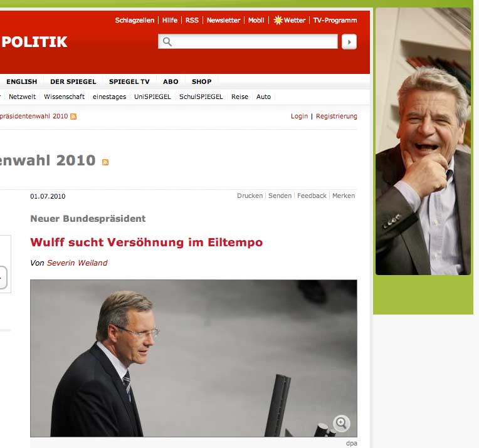Open the TV-Programm link
Viewport: 479px width, 448px height.
335,20
